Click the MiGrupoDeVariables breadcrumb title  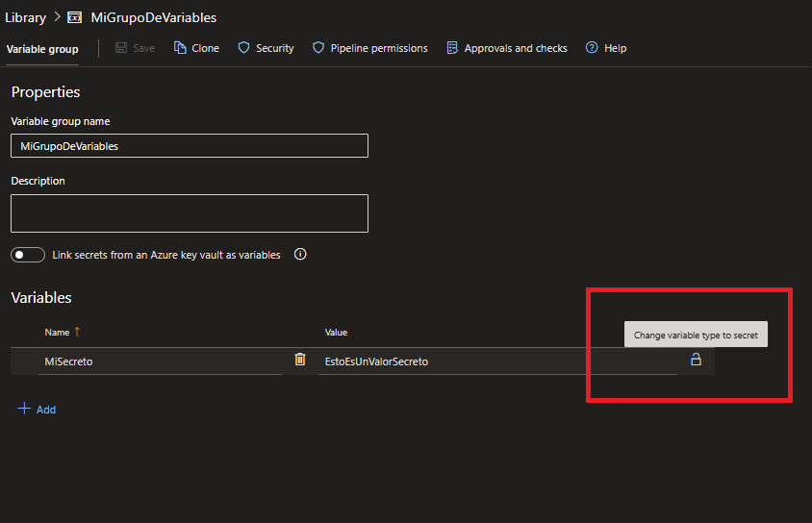[x=153, y=17]
